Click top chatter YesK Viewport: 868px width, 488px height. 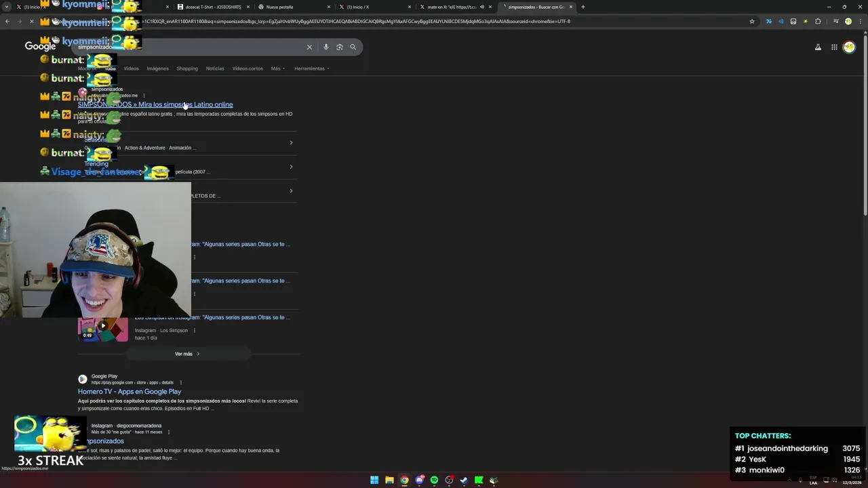757,460
